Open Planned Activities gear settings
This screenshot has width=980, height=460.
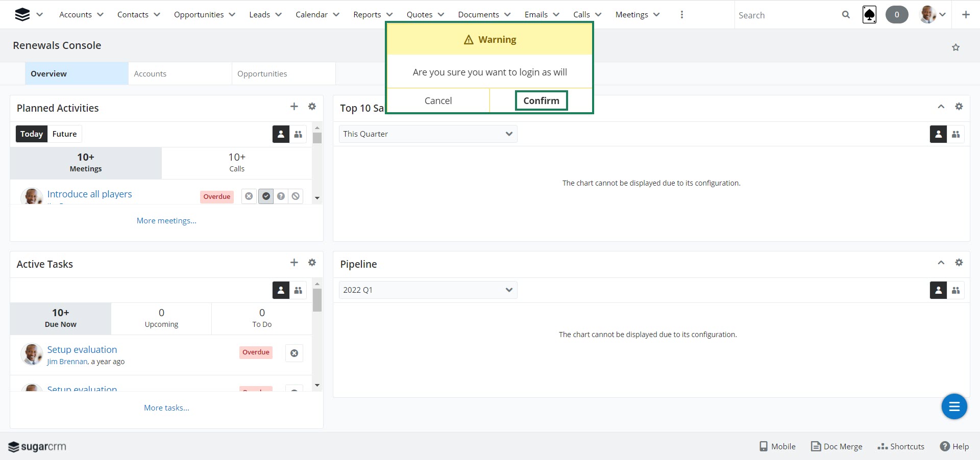[x=312, y=107]
